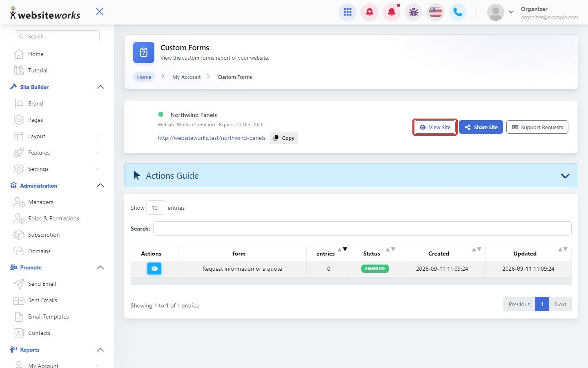588x368 pixels.
Task: Focus the table Search field
Action: click(x=362, y=229)
